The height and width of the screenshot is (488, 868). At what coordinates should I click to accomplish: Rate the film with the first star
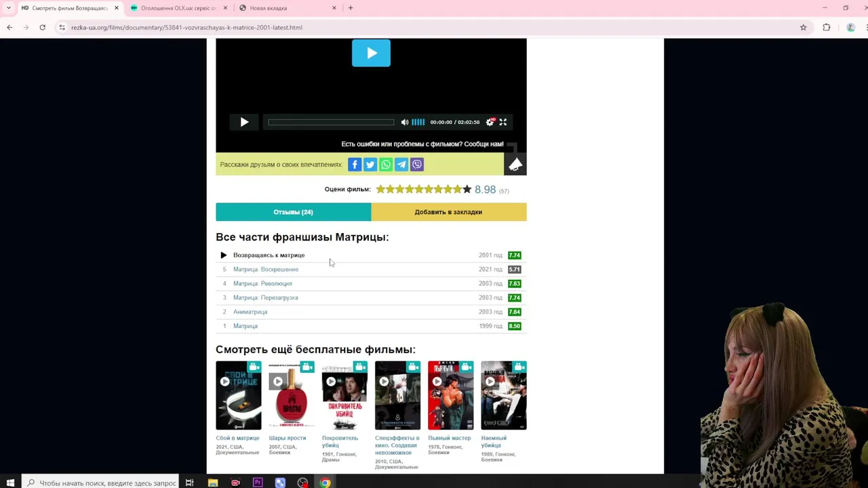tap(380, 189)
